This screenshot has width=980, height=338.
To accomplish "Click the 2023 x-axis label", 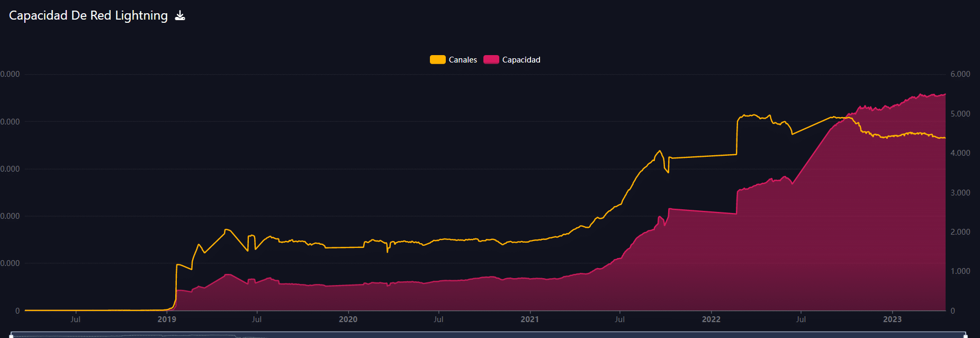I will 892,319.
